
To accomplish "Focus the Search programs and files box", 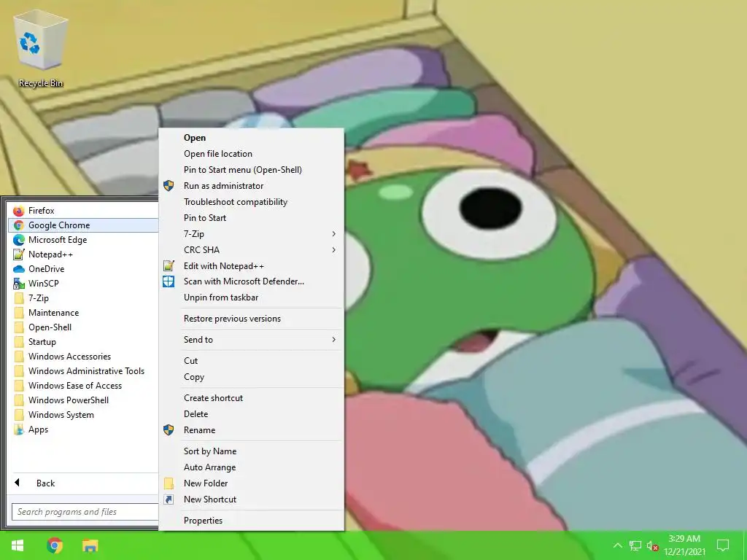I will (85, 512).
